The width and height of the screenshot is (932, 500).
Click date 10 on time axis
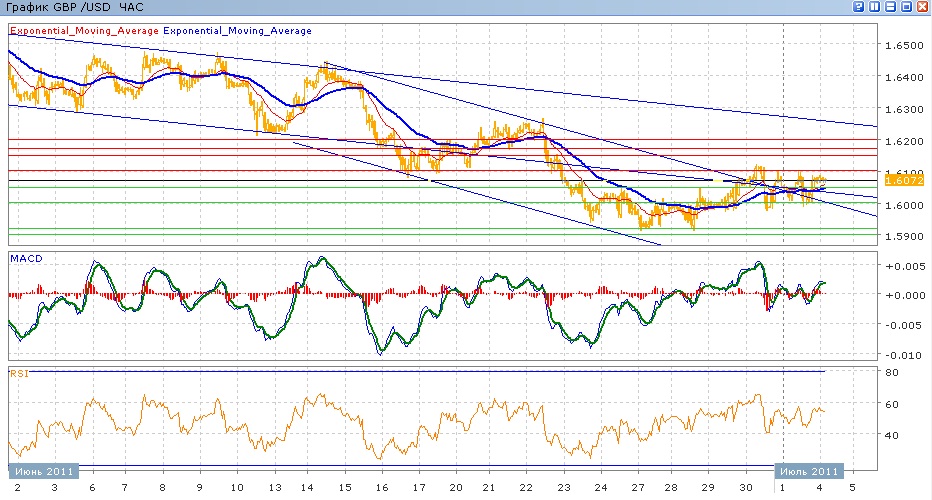[x=237, y=488]
